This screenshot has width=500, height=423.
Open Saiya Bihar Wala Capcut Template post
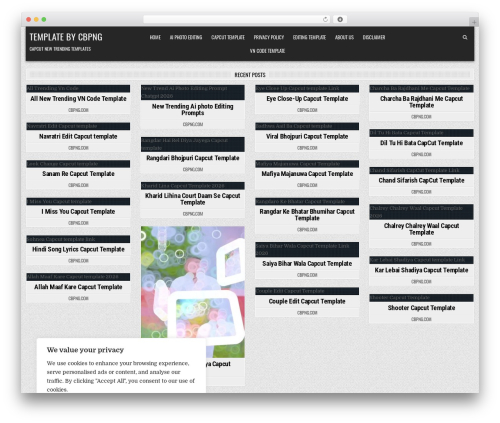point(307,263)
